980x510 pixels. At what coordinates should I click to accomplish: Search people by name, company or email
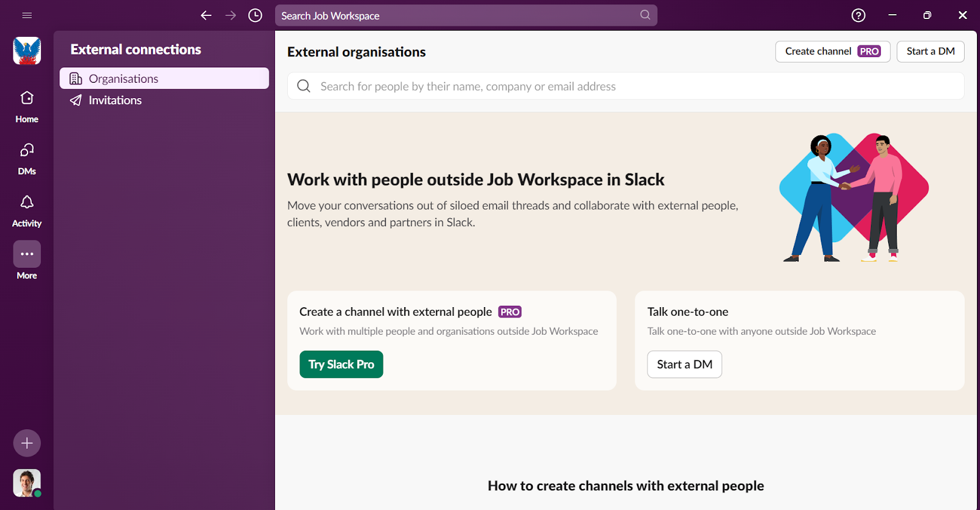625,86
